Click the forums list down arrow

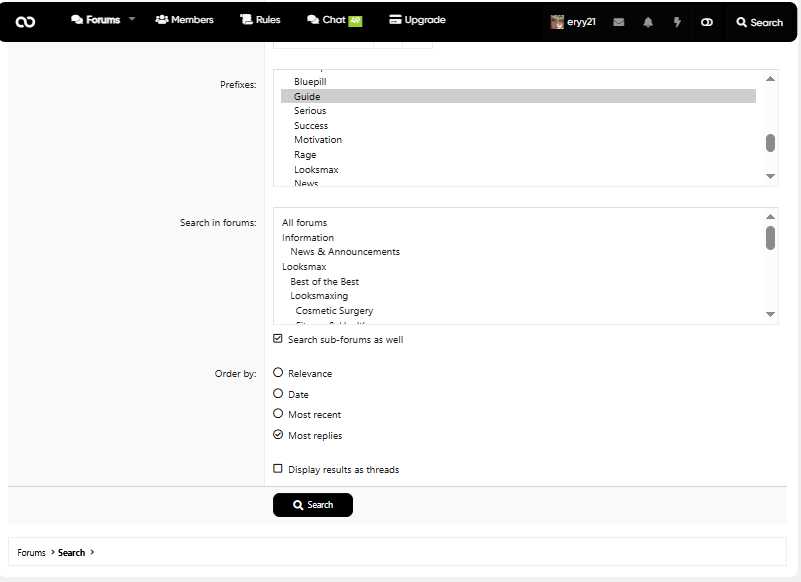tap(770, 314)
